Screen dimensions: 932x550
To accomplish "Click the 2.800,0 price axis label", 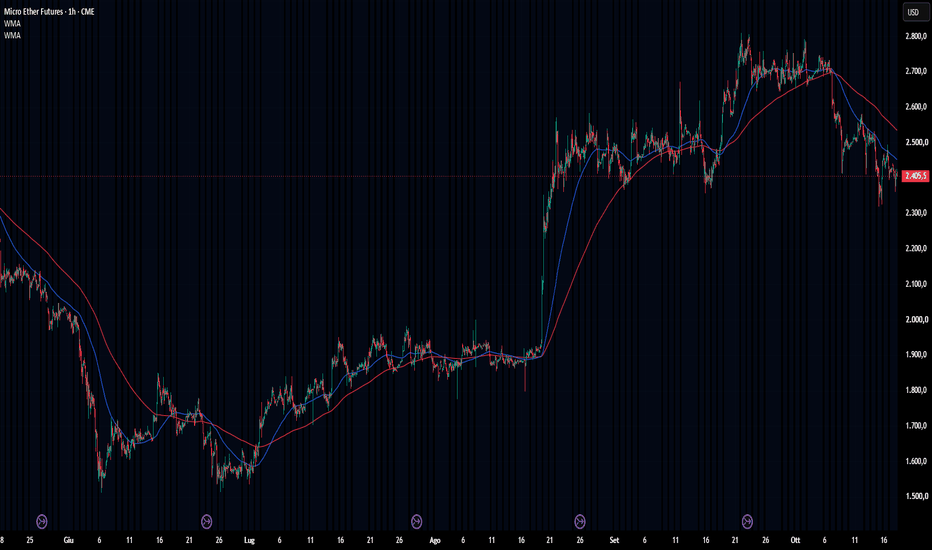I will (x=916, y=36).
